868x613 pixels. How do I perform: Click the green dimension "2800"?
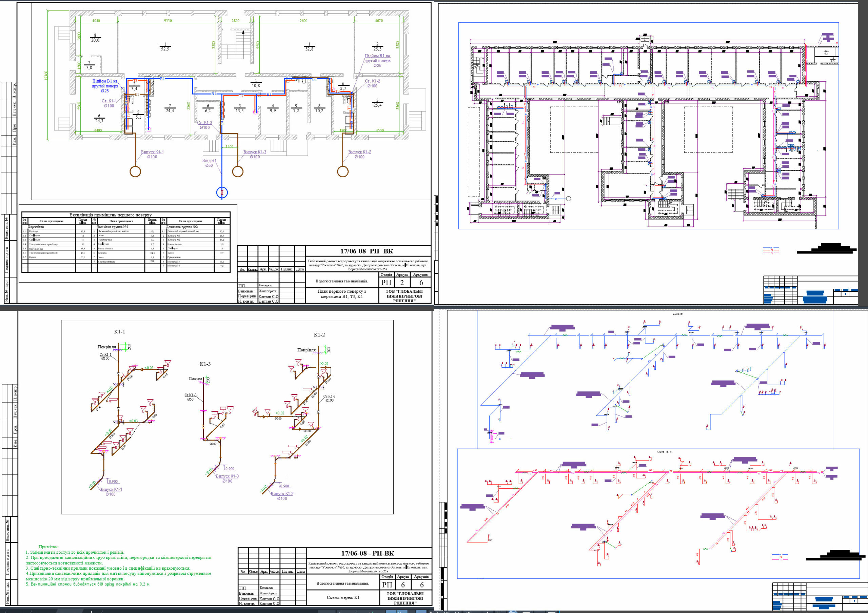tap(236, 21)
